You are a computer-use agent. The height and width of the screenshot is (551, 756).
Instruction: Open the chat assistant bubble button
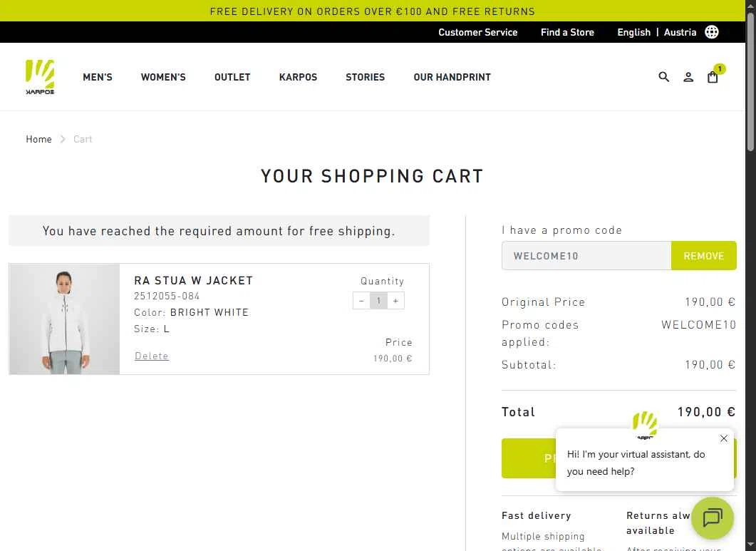712,517
